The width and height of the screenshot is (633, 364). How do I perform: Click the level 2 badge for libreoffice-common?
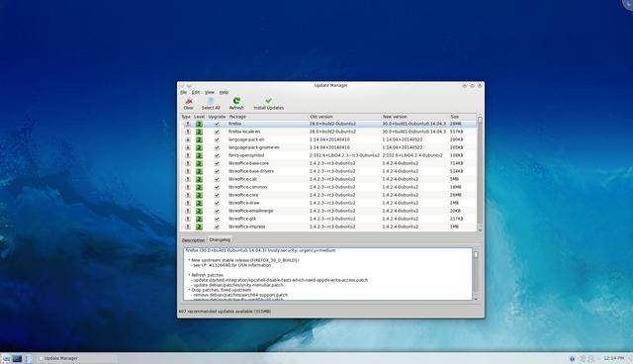pos(199,187)
